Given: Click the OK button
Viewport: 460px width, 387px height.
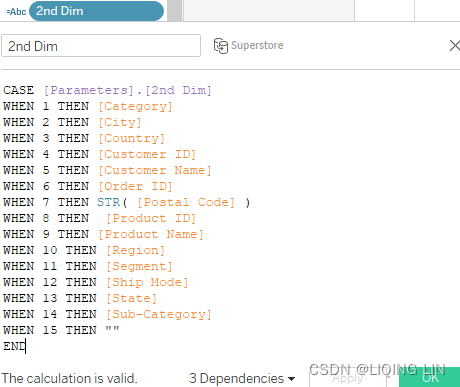Looking at the screenshot, I should [430, 378].
